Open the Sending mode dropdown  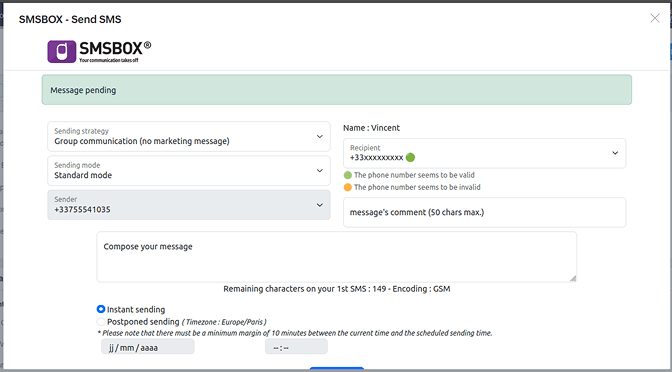(x=189, y=171)
